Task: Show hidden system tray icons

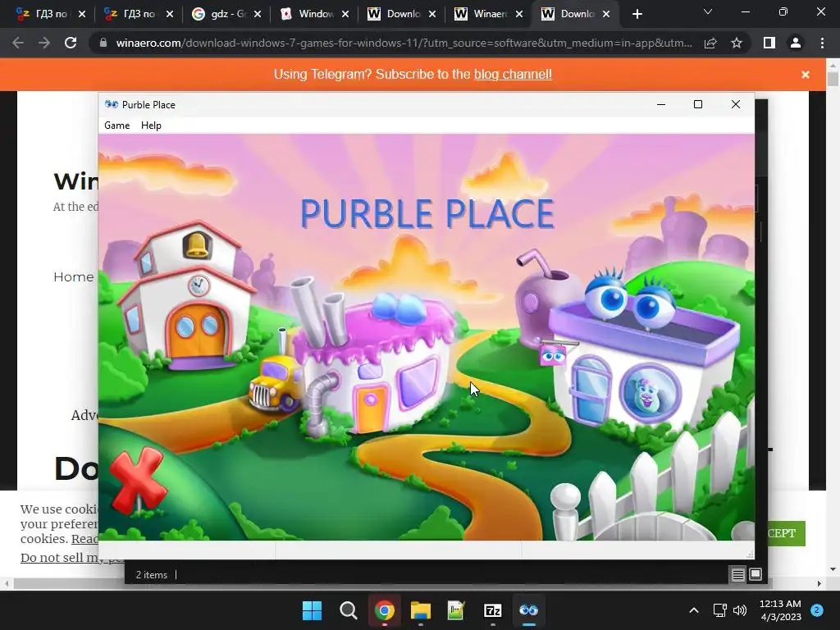Action: 694,610
